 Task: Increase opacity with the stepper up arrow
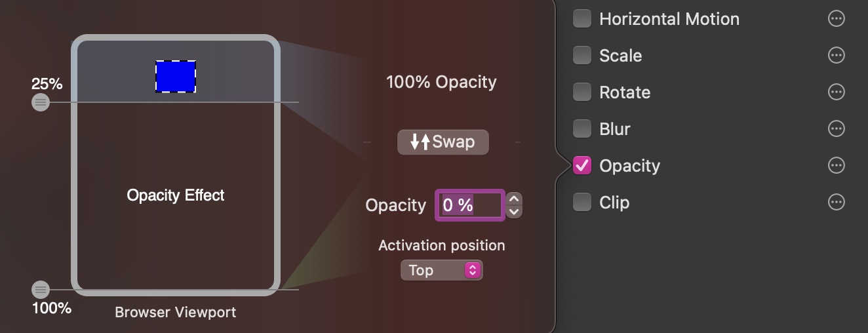tap(515, 199)
